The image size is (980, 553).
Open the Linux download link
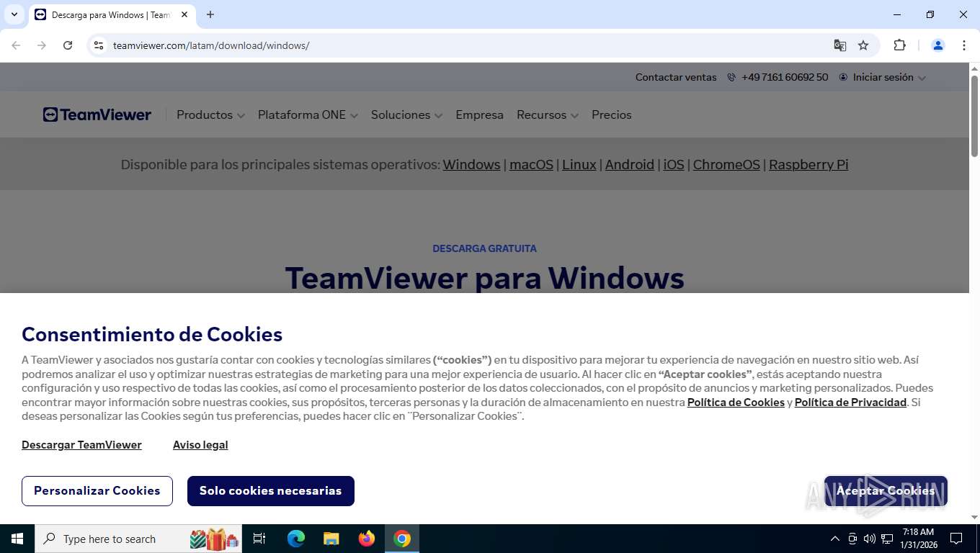pyautogui.click(x=579, y=164)
